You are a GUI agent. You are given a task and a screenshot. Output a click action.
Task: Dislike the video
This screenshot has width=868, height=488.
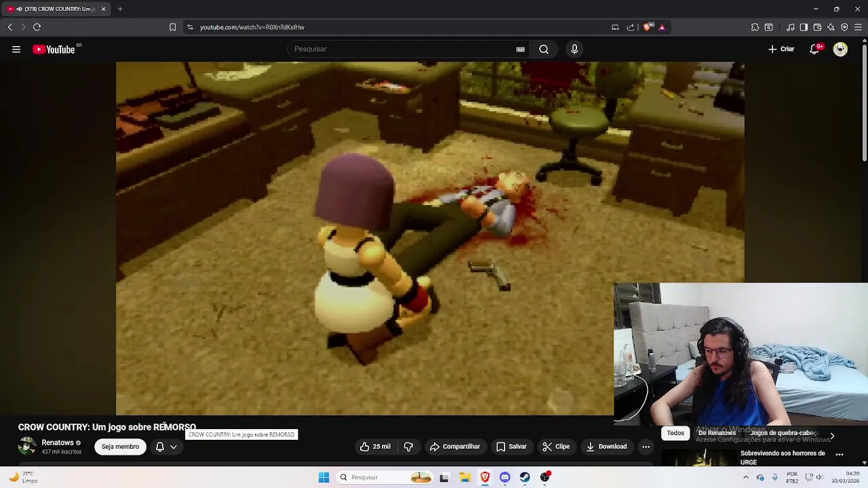click(x=408, y=447)
